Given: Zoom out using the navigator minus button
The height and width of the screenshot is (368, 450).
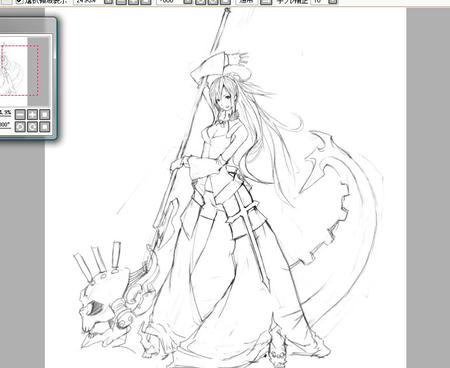Looking at the screenshot, I should [x=20, y=115].
